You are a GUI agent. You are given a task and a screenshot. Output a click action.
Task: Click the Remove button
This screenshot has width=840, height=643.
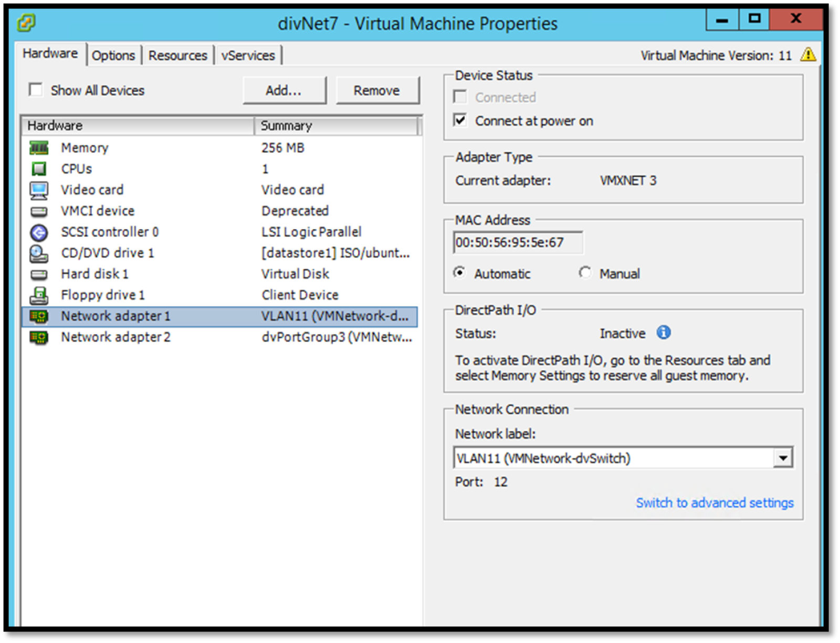pyautogui.click(x=377, y=90)
